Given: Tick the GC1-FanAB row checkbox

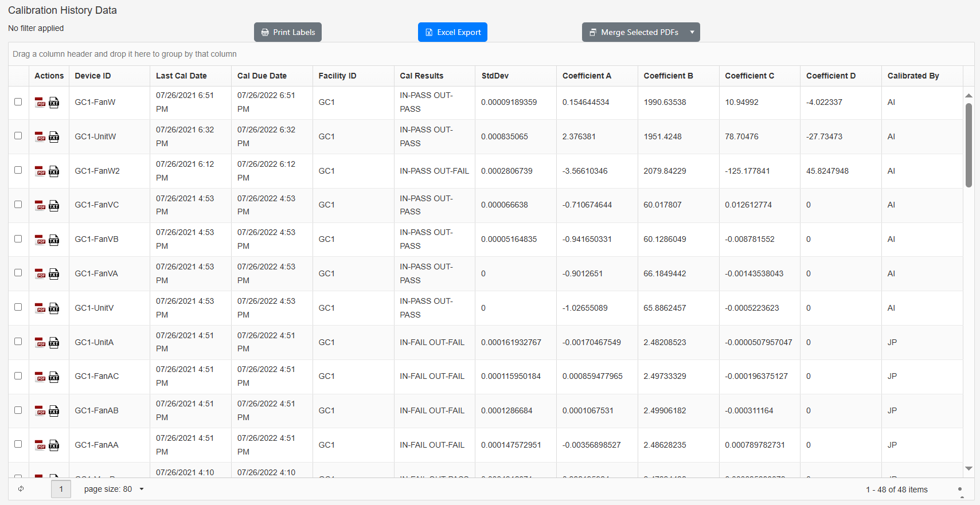Looking at the screenshot, I should 18,410.
